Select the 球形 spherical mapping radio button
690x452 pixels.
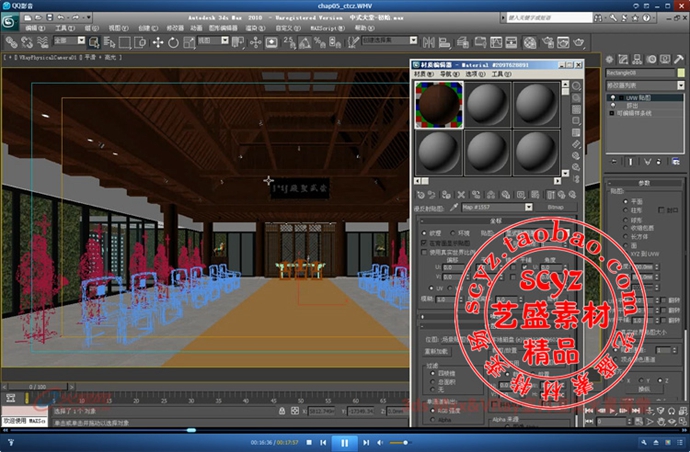click(x=625, y=220)
